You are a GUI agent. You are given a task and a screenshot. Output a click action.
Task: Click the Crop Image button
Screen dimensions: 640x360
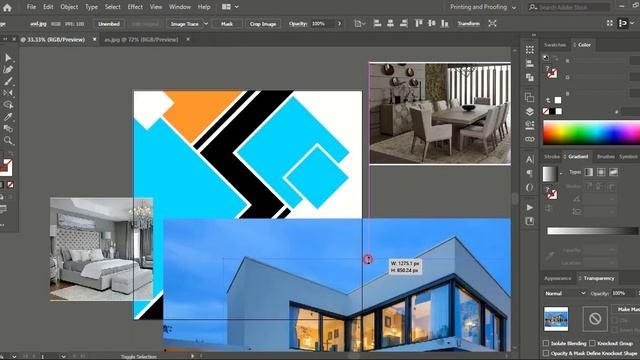click(x=263, y=24)
